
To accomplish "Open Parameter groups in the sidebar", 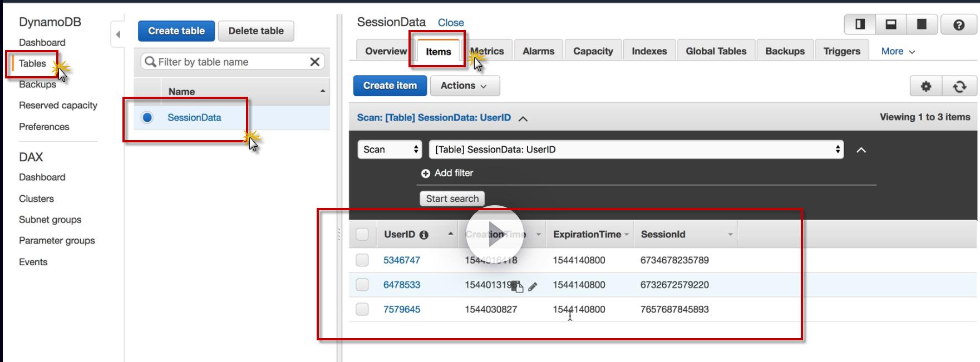I will click(57, 240).
